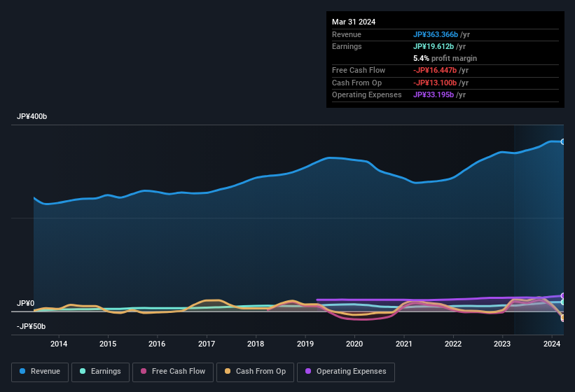Click the Operating Expenses label in tooltip
Image resolution: width=575 pixels, height=392 pixels.
(x=367, y=95)
